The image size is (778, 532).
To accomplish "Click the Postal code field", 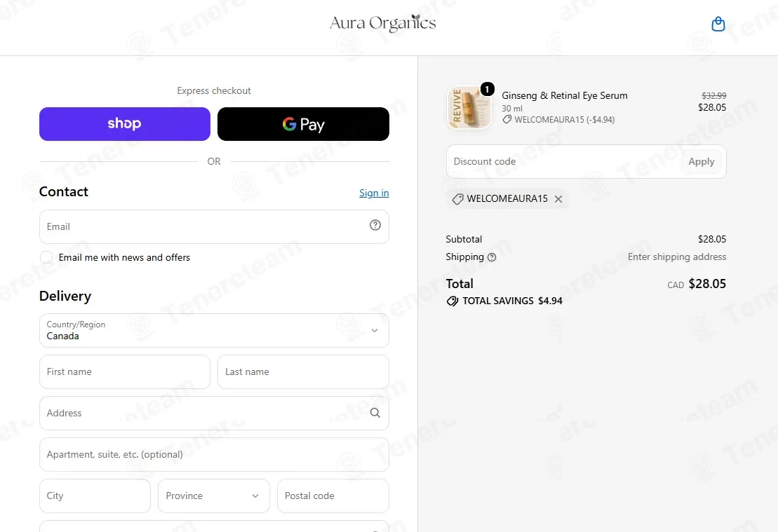I will [x=333, y=496].
